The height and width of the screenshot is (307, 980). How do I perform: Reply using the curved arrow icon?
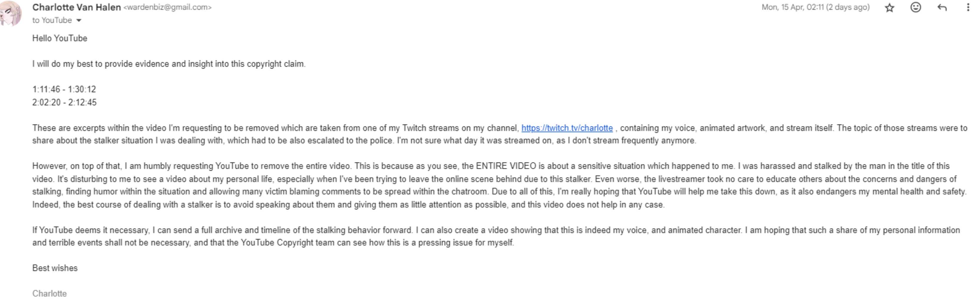tap(942, 7)
